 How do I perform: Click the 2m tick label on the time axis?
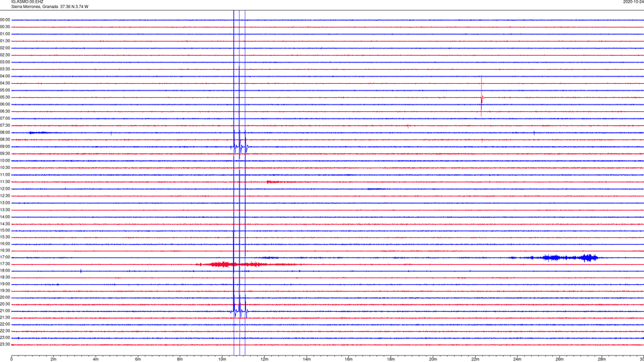(x=54, y=359)
